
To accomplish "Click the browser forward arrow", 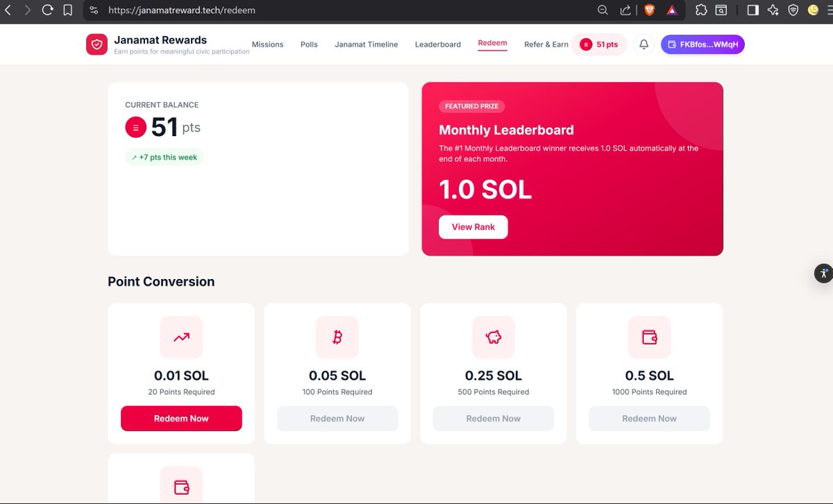I will click(x=28, y=10).
